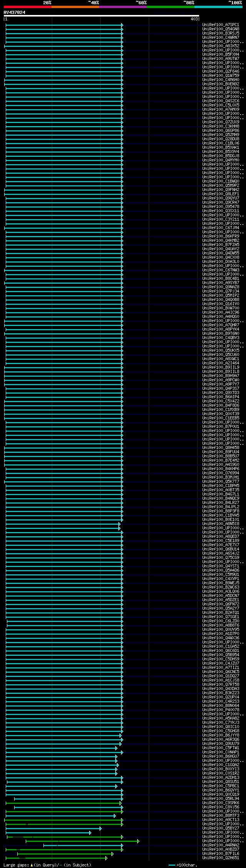Select label UniRef100_C1BL06
Screen dimensions: 246x868
pos(221,143)
